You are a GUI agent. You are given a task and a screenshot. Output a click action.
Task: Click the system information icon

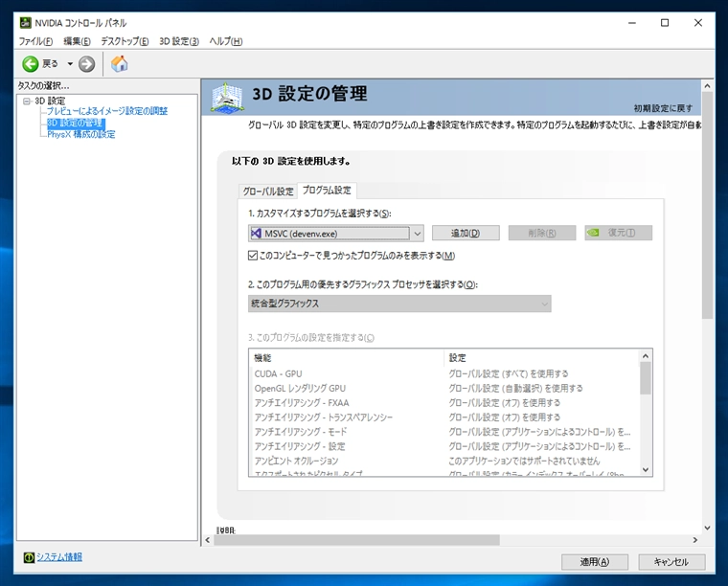tap(29, 557)
